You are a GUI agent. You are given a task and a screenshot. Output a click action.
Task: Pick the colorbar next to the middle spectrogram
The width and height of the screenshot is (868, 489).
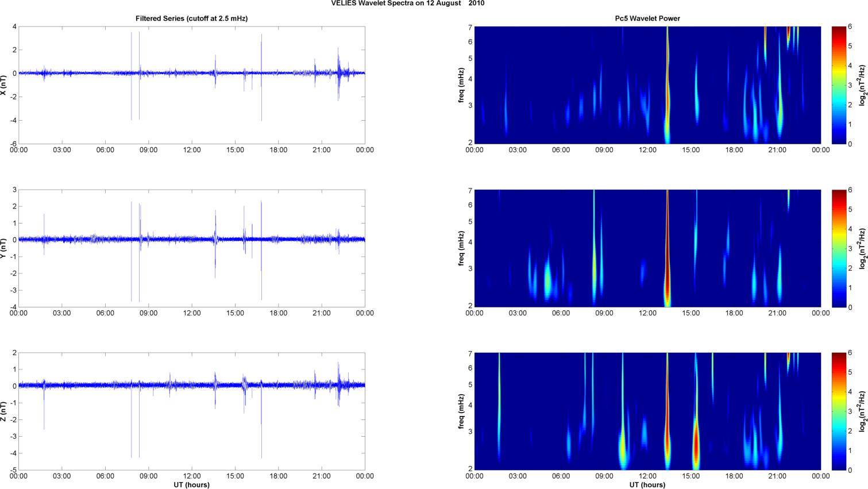point(839,248)
